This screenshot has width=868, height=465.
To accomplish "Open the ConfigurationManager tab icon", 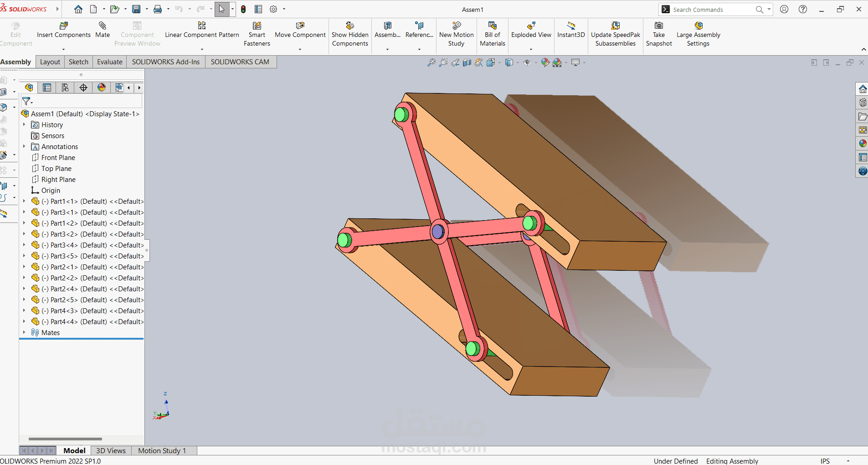I will [65, 88].
